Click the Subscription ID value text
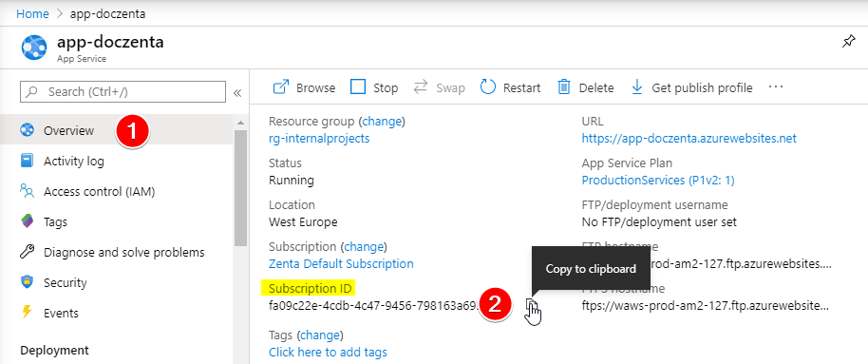The height and width of the screenshot is (364, 868). tap(372, 305)
